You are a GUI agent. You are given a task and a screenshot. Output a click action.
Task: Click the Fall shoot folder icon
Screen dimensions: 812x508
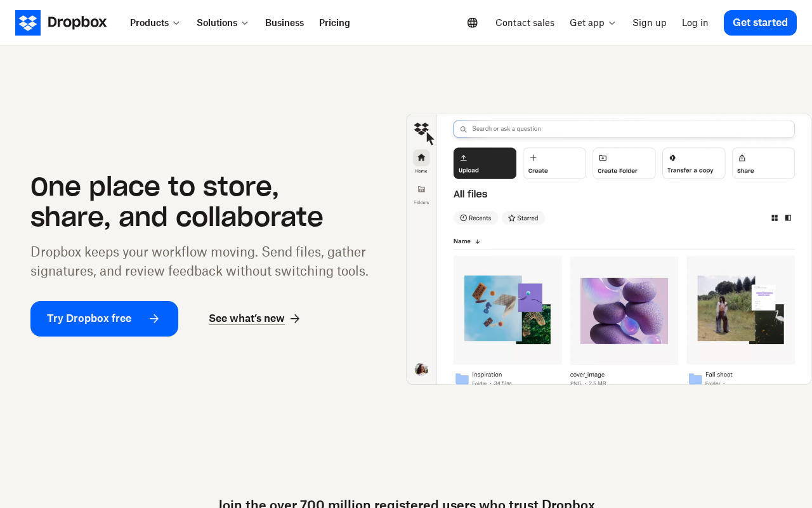(695, 379)
